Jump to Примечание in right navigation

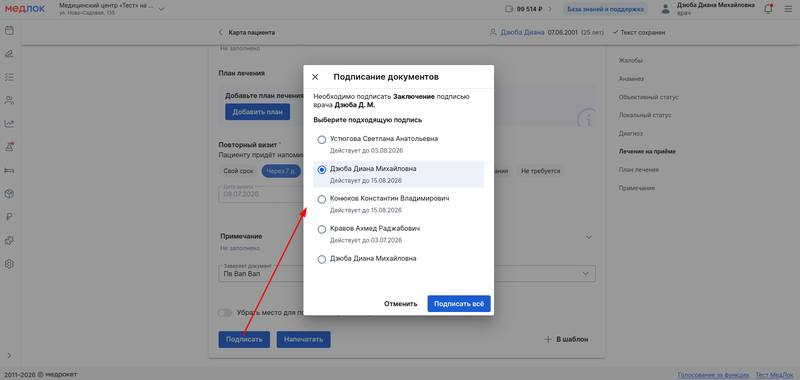[637, 188]
